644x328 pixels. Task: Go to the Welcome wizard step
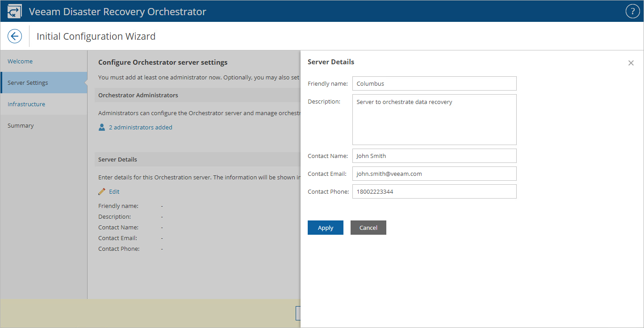tap(20, 62)
